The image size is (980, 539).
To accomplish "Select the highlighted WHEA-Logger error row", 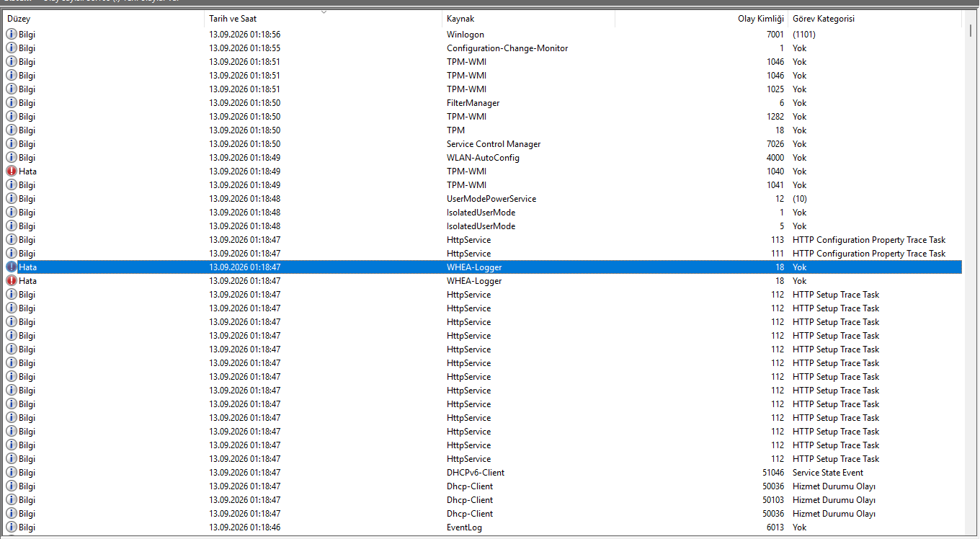I will click(483, 267).
